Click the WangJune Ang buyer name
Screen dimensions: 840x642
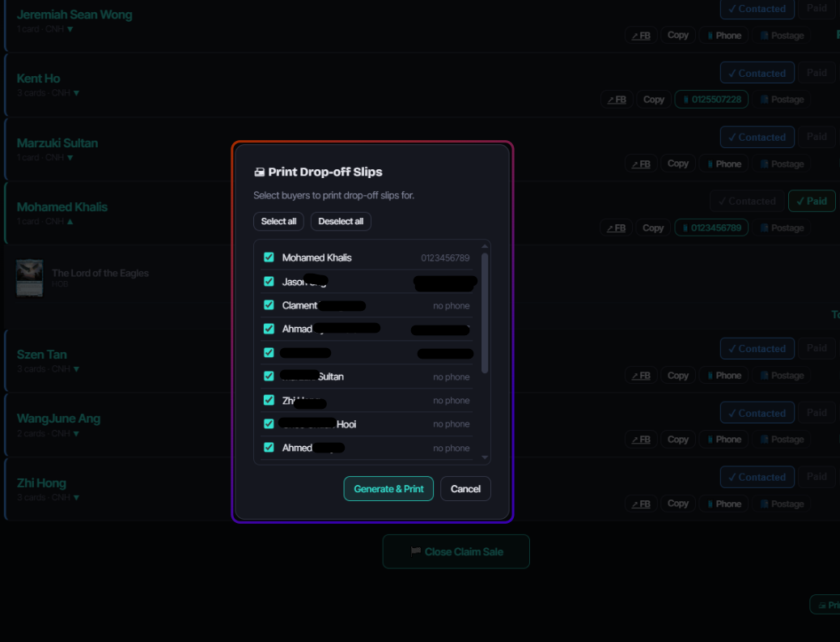tap(58, 419)
